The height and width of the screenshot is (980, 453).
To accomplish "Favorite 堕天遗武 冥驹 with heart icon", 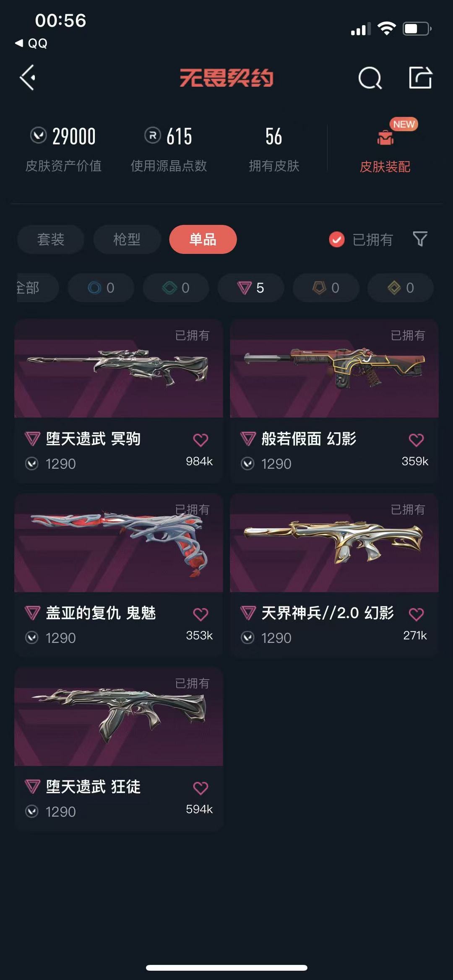I will tap(200, 440).
